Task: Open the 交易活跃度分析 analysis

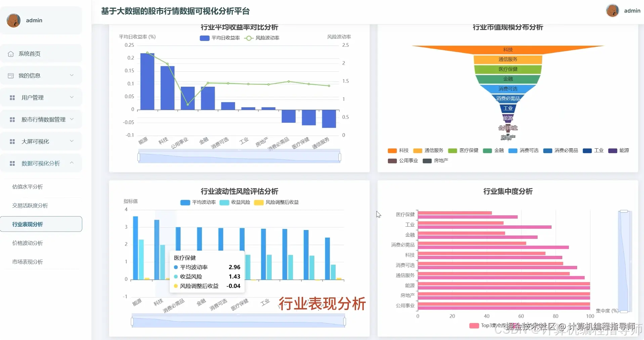Action: point(29,205)
